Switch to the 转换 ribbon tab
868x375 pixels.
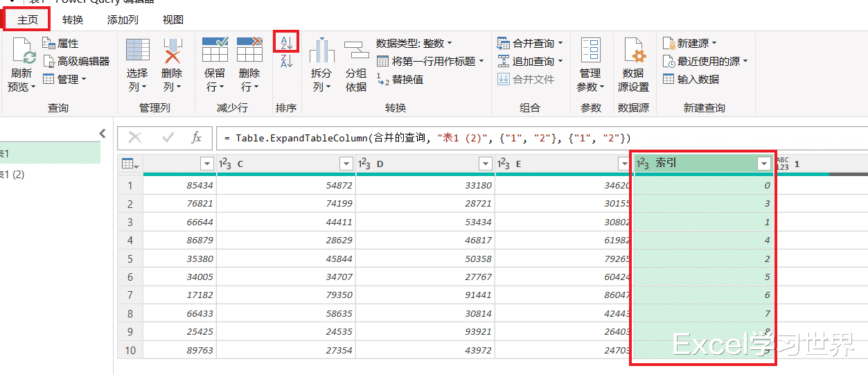pyautogui.click(x=73, y=19)
